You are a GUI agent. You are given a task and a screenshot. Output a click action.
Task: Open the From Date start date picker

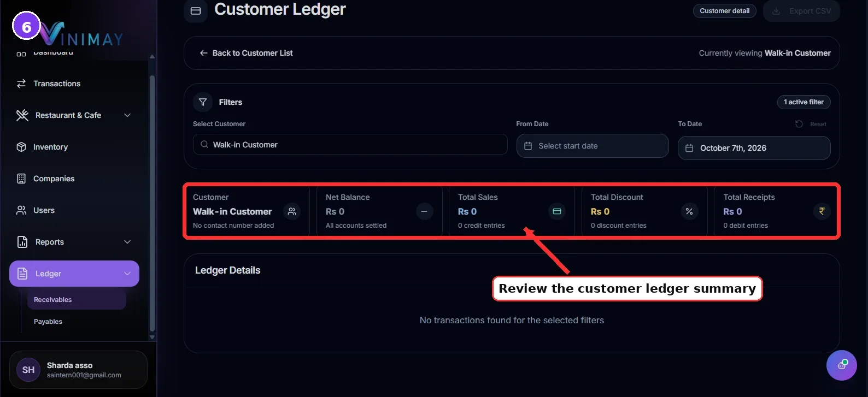(x=593, y=146)
